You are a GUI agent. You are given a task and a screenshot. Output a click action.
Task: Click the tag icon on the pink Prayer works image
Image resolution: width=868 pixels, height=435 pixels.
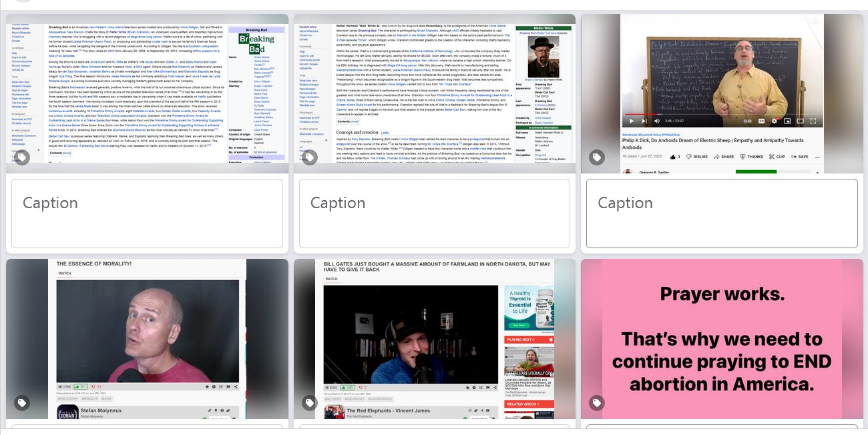(597, 403)
